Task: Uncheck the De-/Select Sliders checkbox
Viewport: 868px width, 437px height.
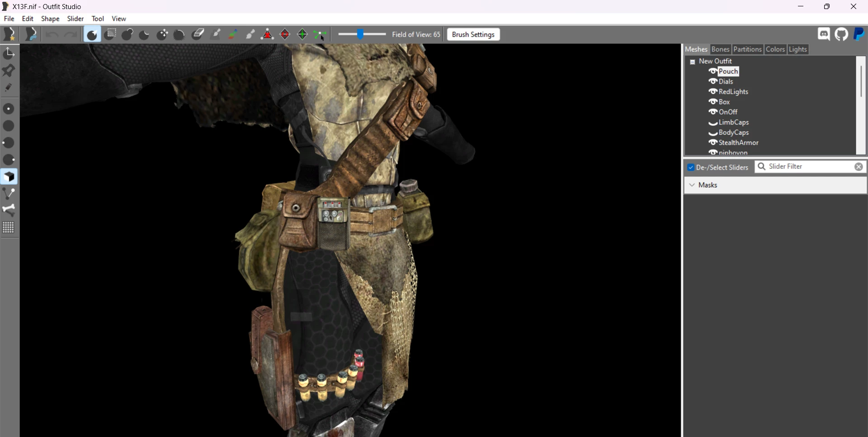Action: point(691,167)
